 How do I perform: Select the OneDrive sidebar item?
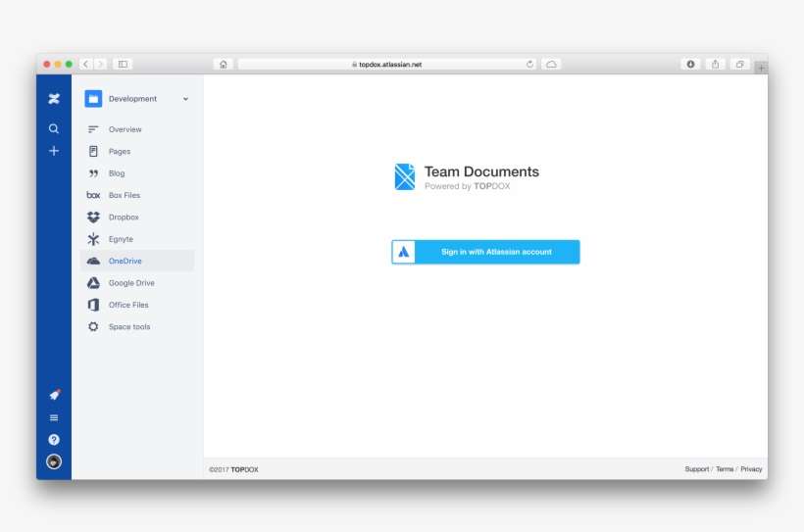[137, 261]
